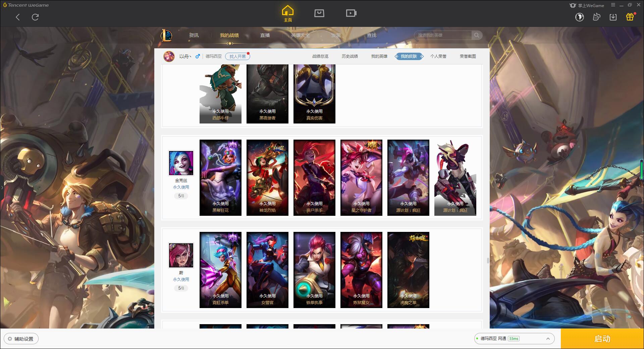
Task: Select the 我的皮肤 sub-tab
Action: click(x=409, y=56)
